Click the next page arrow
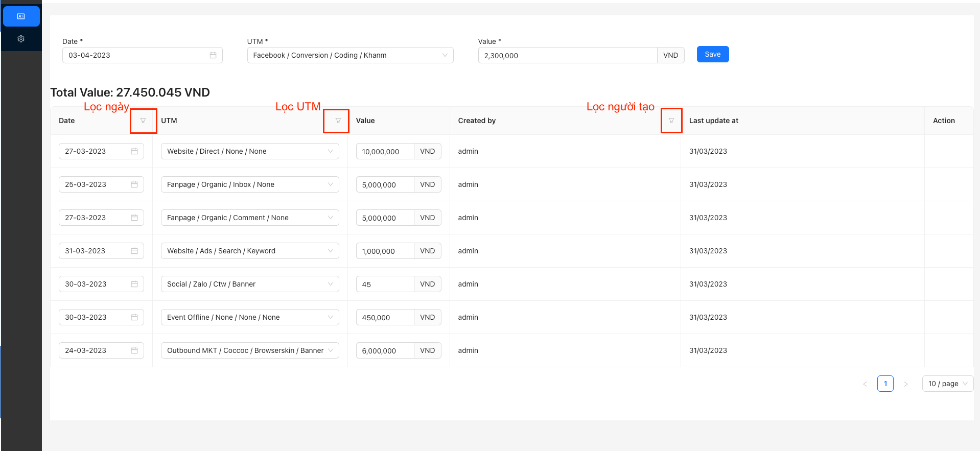980x451 pixels. point(905,384)
